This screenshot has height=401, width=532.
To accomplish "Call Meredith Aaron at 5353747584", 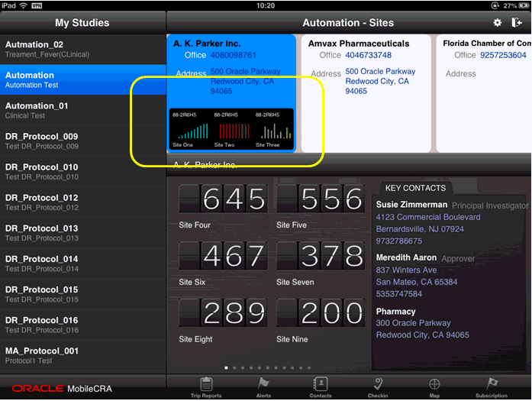I will pyautogui.click(x=399, y=294).
